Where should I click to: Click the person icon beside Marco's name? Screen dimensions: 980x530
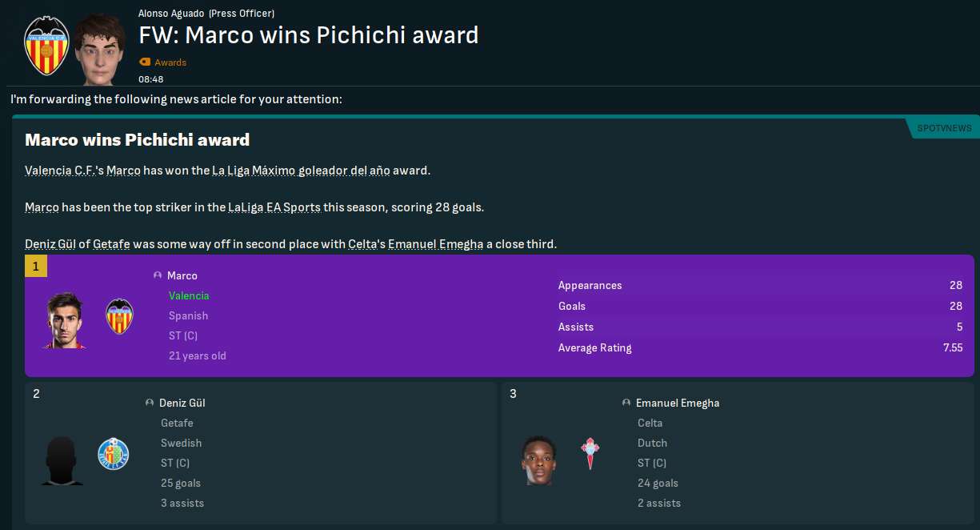pos(158,275)
